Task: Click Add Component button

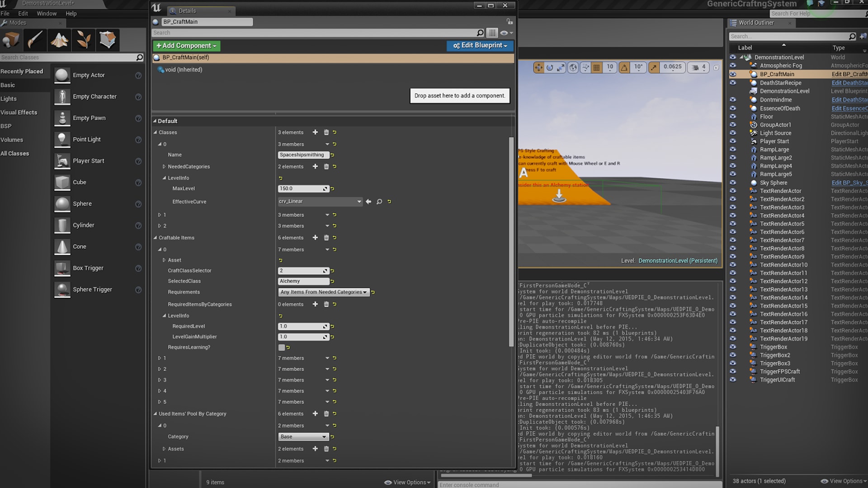Action: click(186, 46)
